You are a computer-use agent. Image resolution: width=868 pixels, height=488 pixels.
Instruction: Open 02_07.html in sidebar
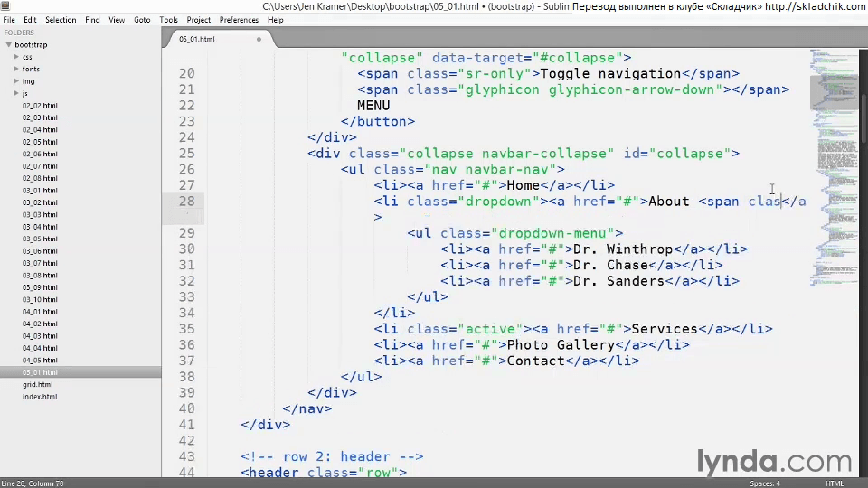coord(40,166)
